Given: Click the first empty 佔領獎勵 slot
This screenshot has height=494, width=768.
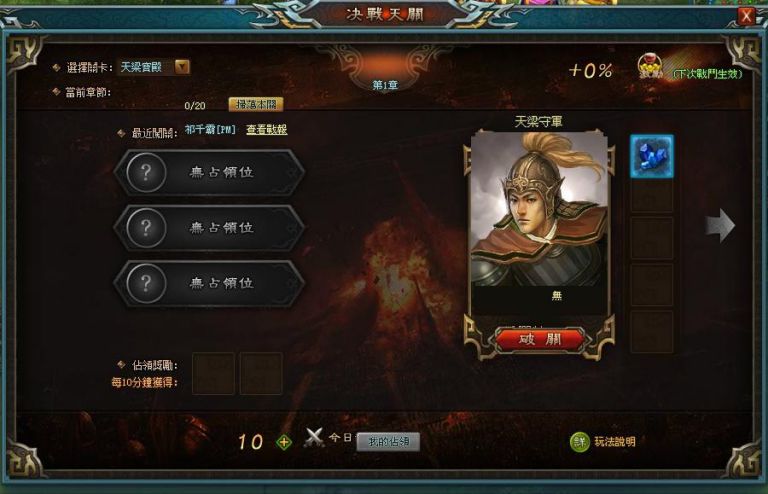Looking at the screenshot, I should click(213, 373).
